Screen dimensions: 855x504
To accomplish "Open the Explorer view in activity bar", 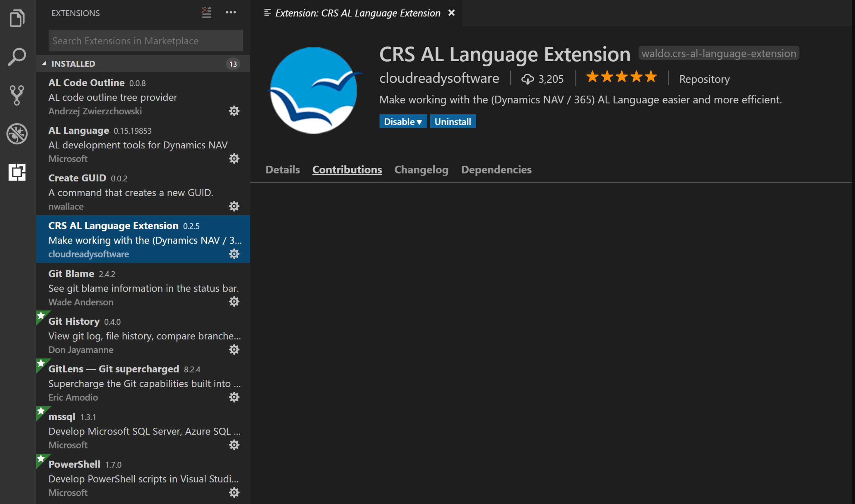I will pos(17,18).
